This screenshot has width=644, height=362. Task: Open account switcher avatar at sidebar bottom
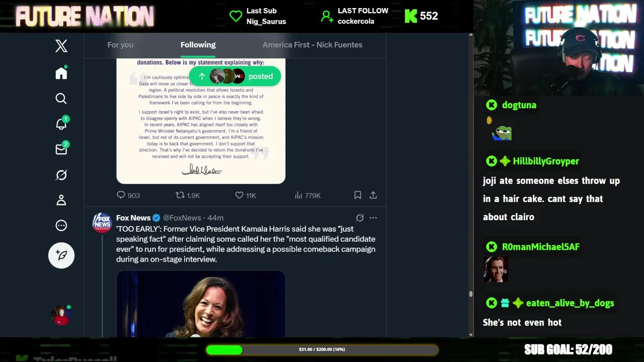pos(61,315)
